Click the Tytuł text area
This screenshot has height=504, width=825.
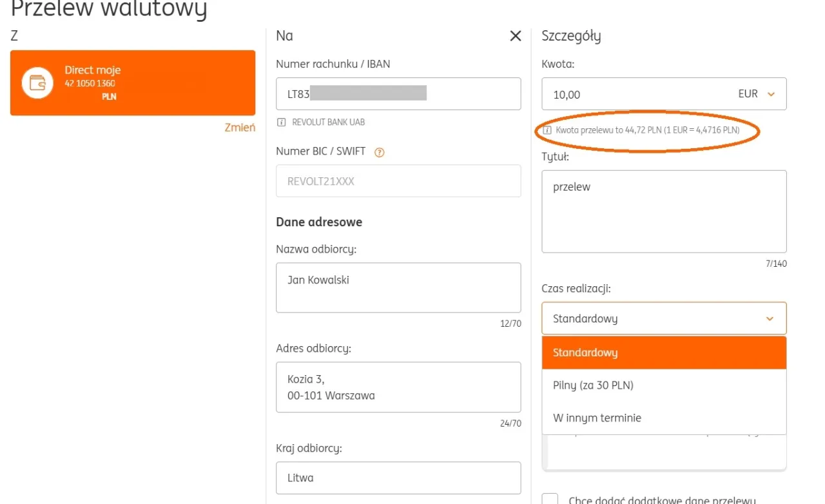(664, 211)
